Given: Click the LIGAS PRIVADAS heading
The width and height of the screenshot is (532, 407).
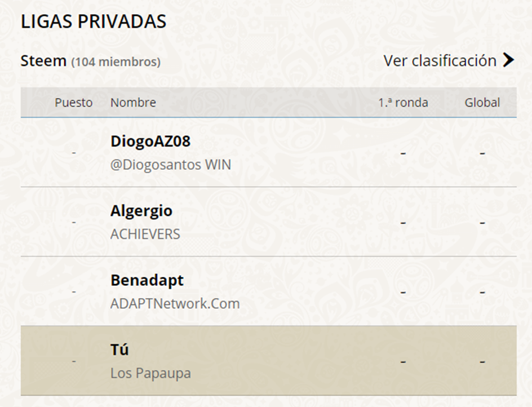Looking at the screenshot, I should coord(94,21).
